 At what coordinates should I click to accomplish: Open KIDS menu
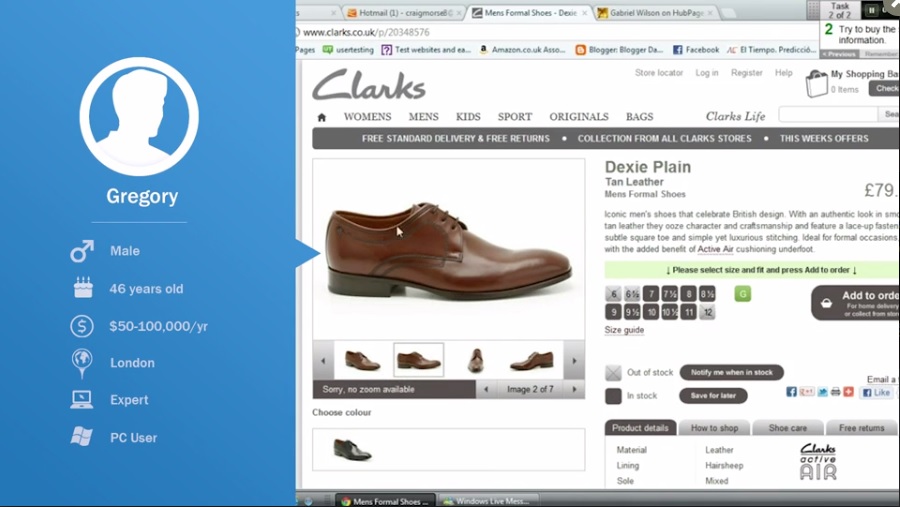pyautogui.click(x=468, y=117)
